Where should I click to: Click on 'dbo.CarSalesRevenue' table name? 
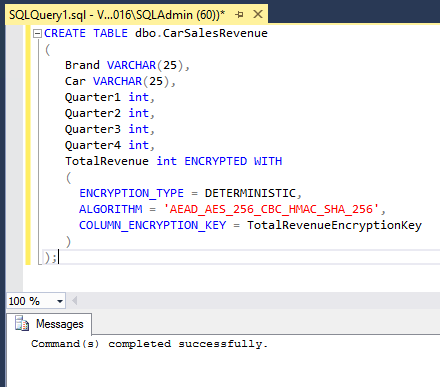point(201,33)
